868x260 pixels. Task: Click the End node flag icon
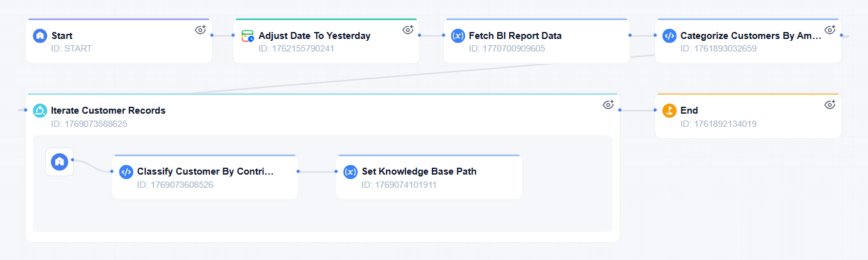tap(669, 111)
